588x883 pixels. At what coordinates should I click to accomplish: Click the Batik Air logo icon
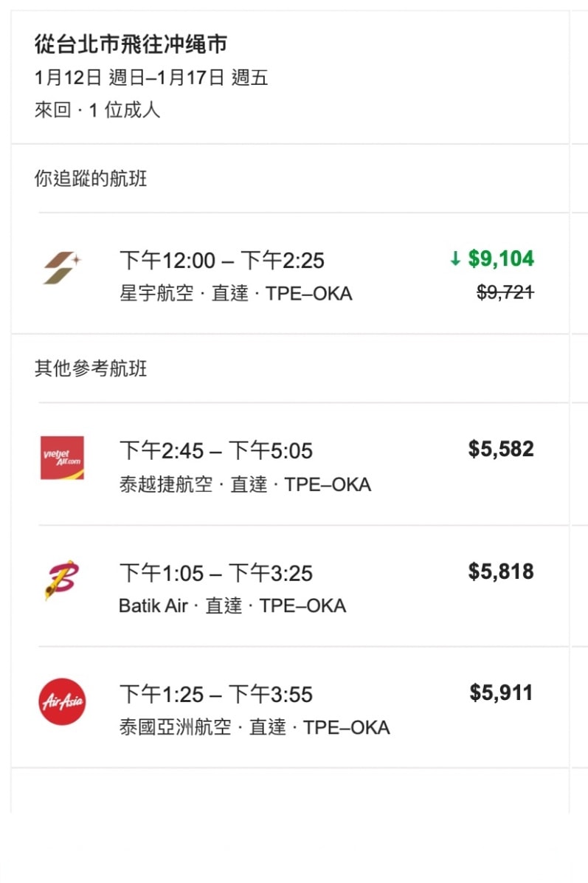click(62, 580)
